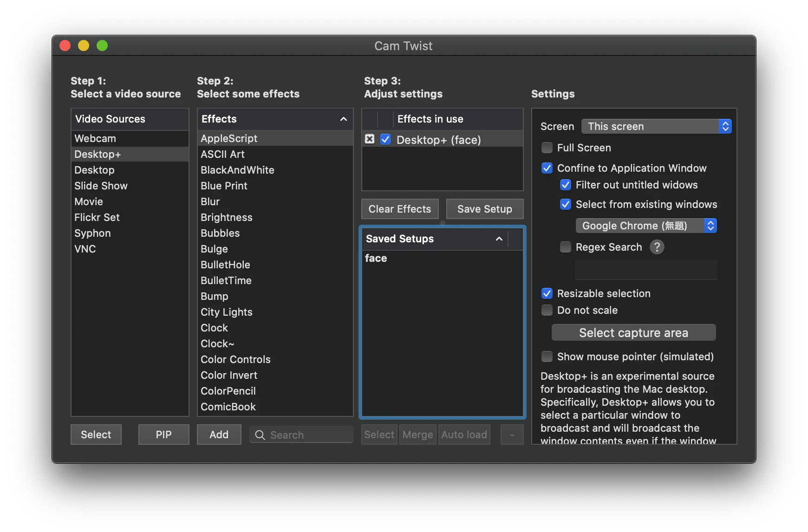The height and width of the screenshot is (532, 808).
Task: Choose the Bubbles effect
Action: click(x=275, y=233)
